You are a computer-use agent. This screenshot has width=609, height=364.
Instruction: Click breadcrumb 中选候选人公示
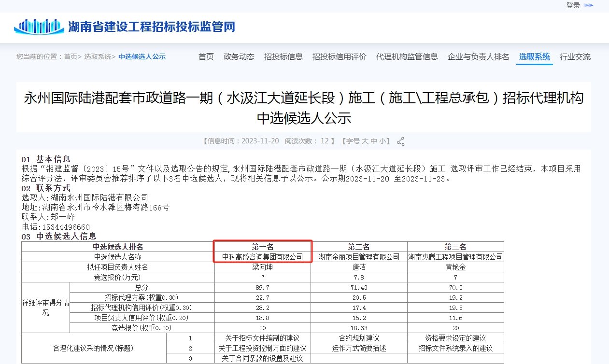click(x=142, y=56)
